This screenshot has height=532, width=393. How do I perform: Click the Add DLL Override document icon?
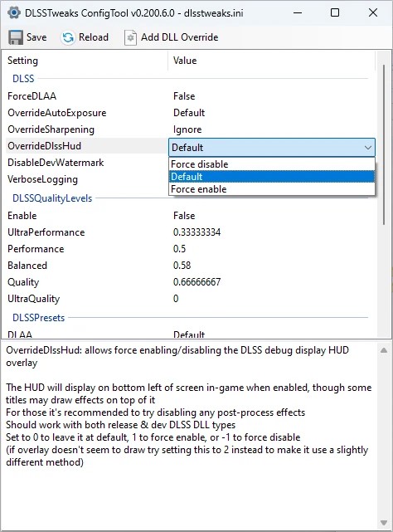[x=130, y=37]
